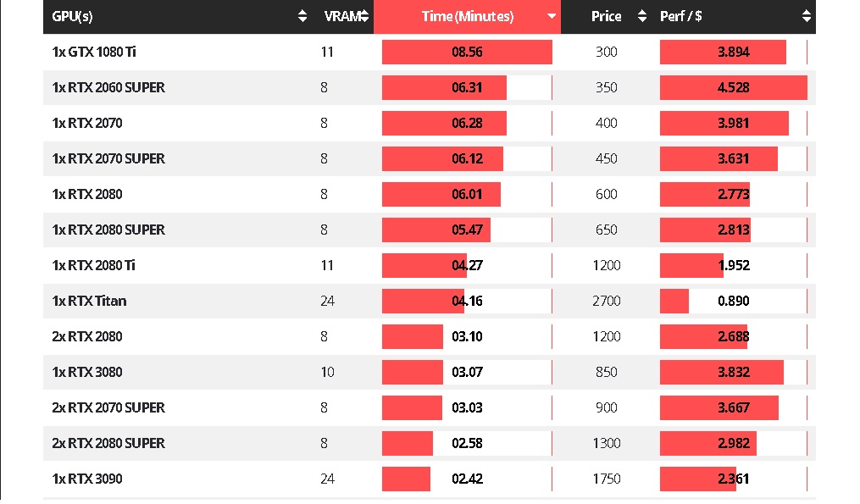Click the Price column header label
860x504 pixels.
pos(606,16)
